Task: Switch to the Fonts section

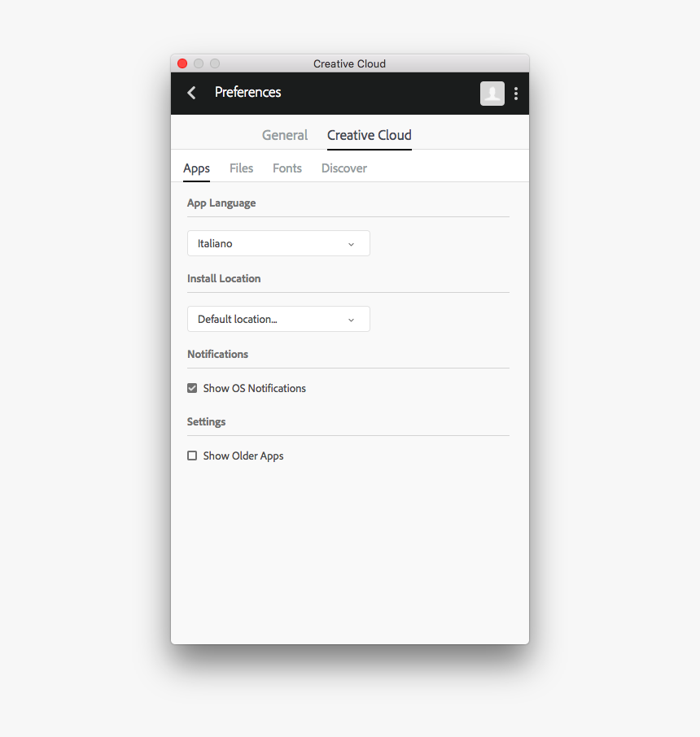Action: pyautogui.click(x=287, y=168)
